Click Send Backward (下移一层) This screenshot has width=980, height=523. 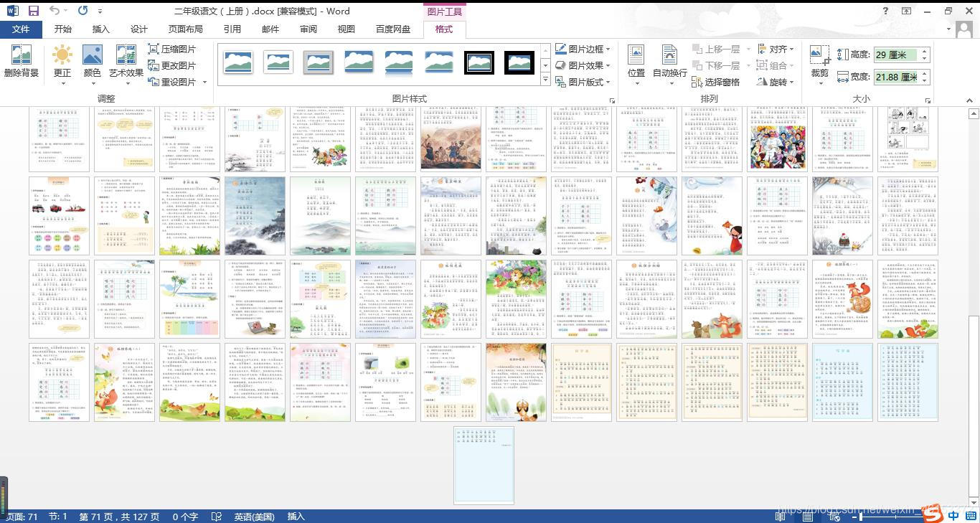tap(717, 65)
